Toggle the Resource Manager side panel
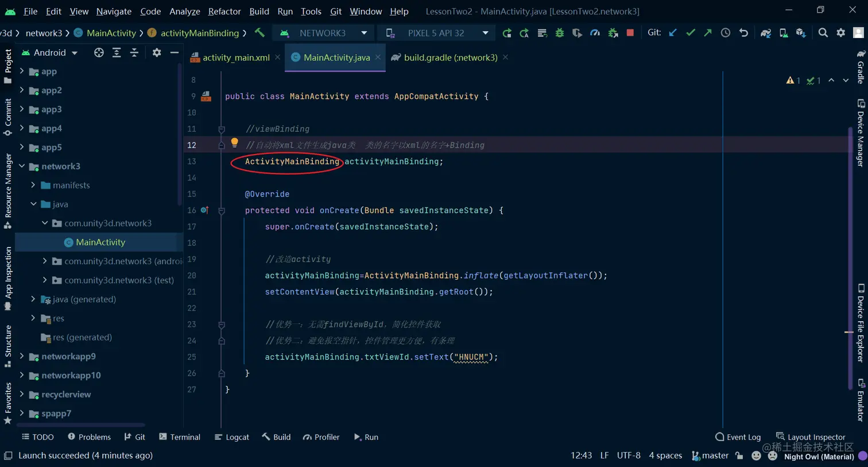This screenshot has width=868, height=467. [8, 191]
